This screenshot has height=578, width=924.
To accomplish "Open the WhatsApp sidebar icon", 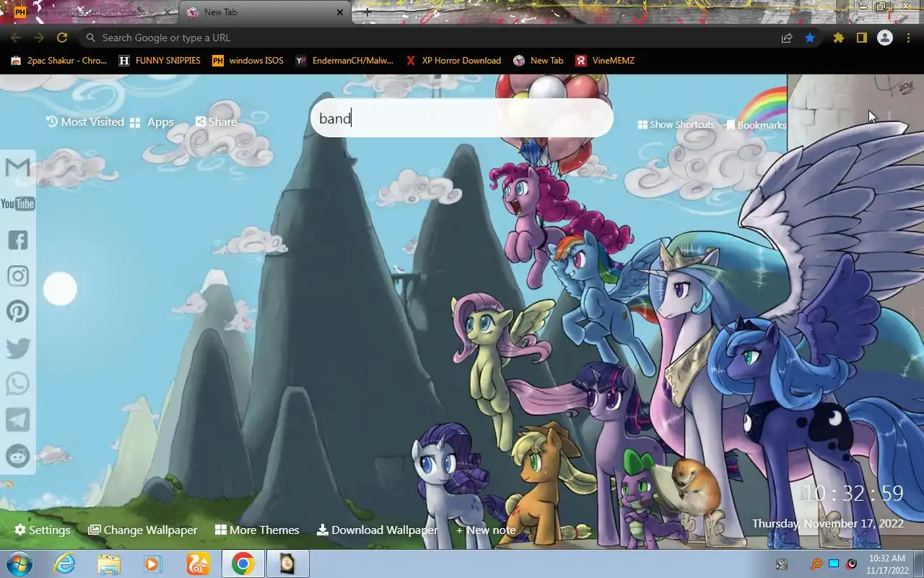I will [x=17, y=384].
